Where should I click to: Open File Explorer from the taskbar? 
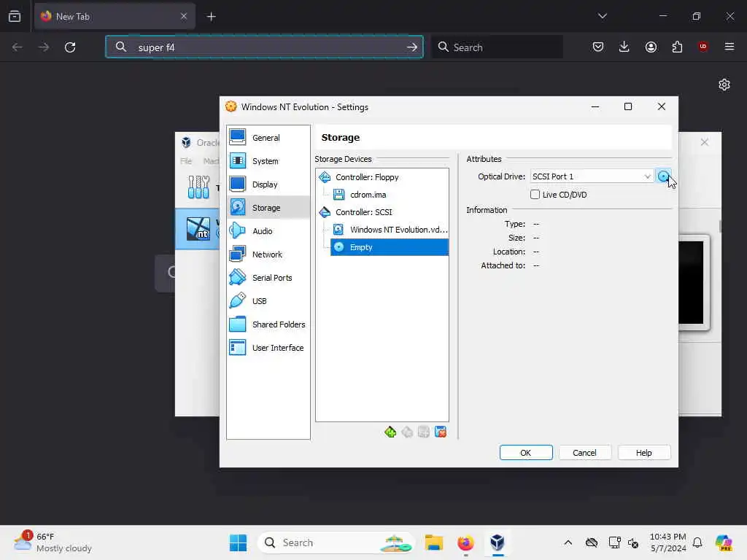click(x=434, y=542)
